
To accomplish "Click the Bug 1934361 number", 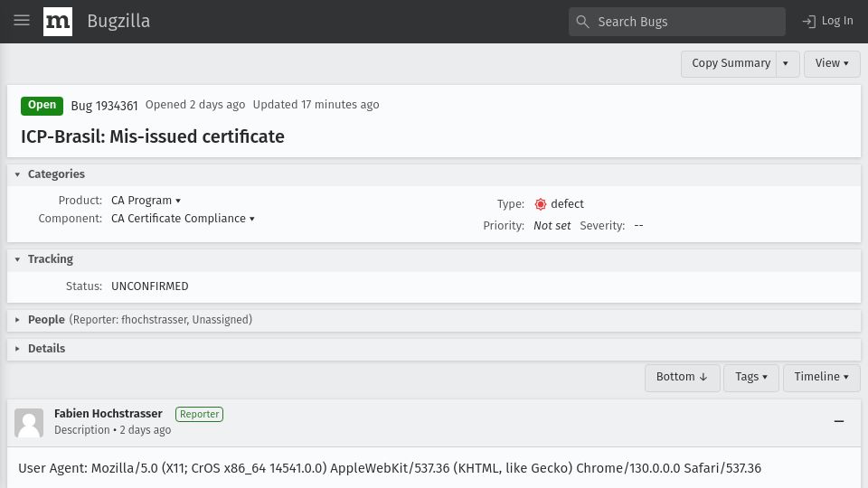I will click(x=104, y=106).
